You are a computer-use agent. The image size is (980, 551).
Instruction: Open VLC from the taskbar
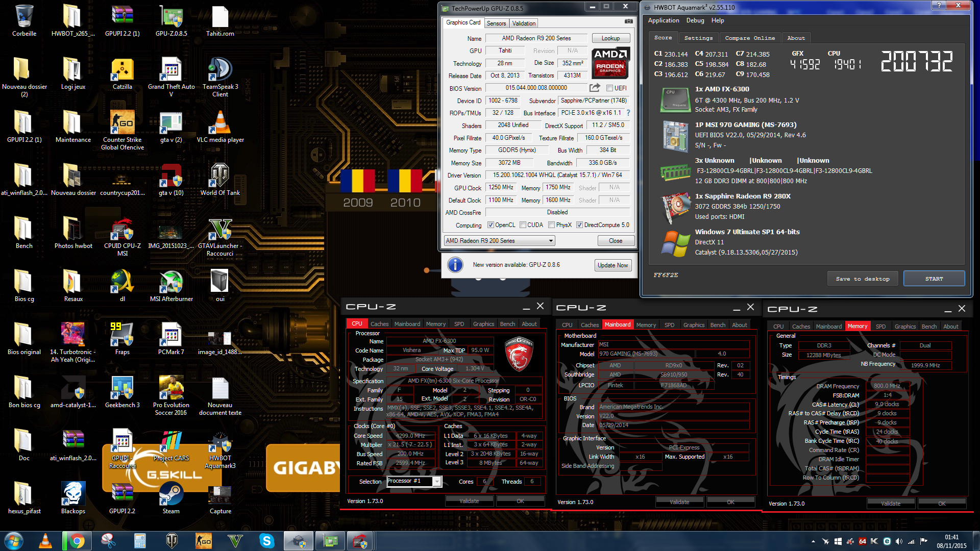(45, 541)
